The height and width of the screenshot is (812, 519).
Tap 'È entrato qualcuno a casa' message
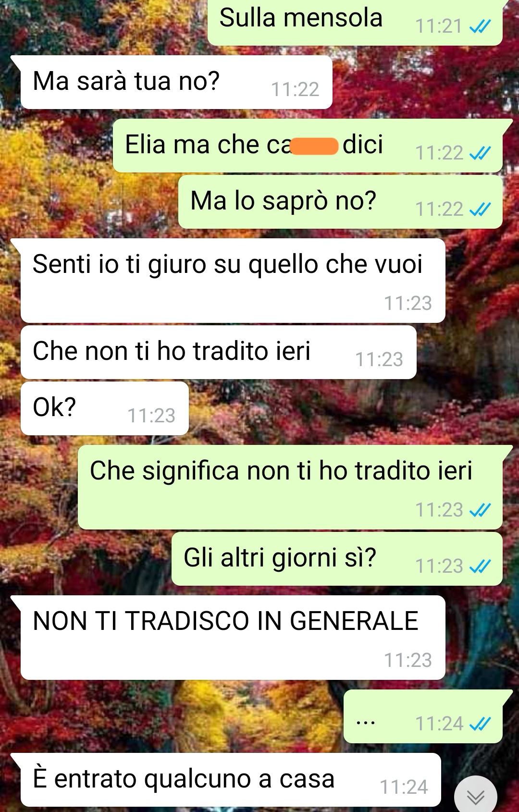coord(231,780)
